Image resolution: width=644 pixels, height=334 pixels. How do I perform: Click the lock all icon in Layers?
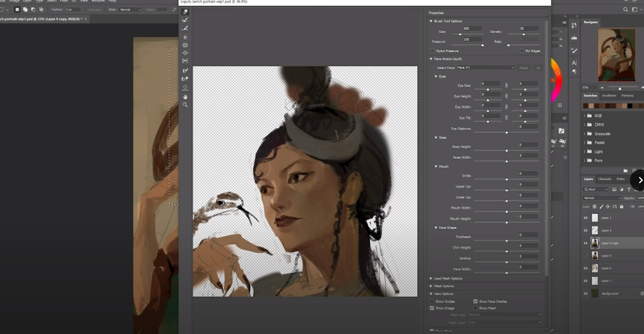coord(621,206)
